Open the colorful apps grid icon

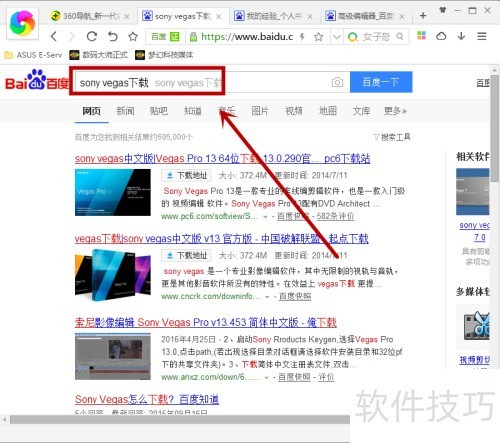click(422, 35)
